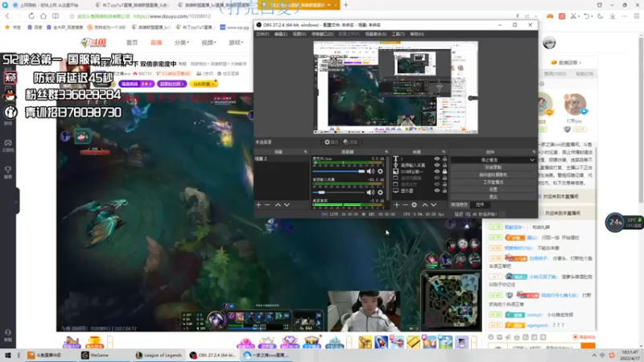Click the Douyu logo
The height and width of the screenshot is (362, 644).
click(x=94, y=43)
